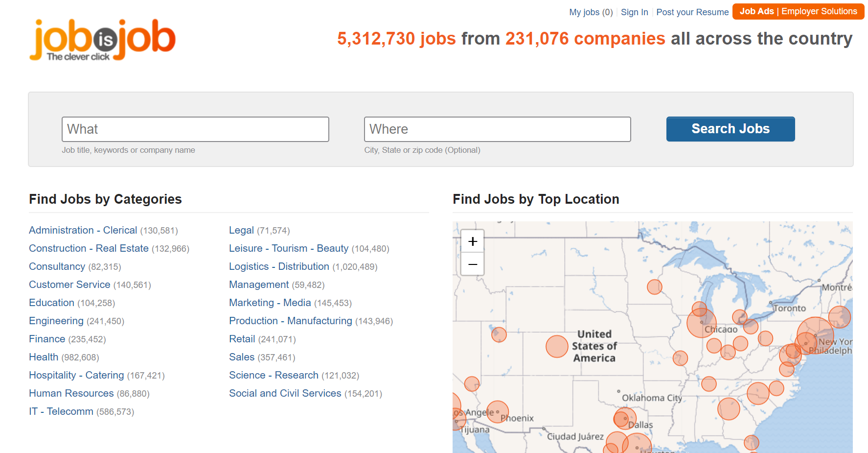
Task: Open the Logistics - Distribution category
Action: pos(279,266)
